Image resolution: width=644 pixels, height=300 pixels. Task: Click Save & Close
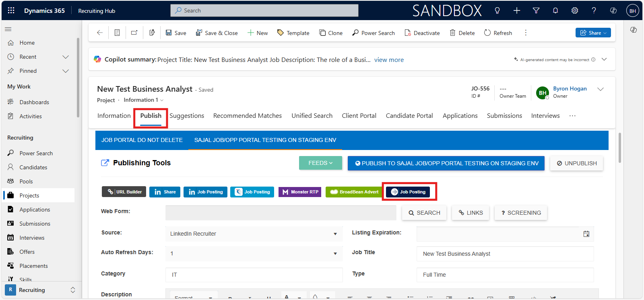coord(217,33)
